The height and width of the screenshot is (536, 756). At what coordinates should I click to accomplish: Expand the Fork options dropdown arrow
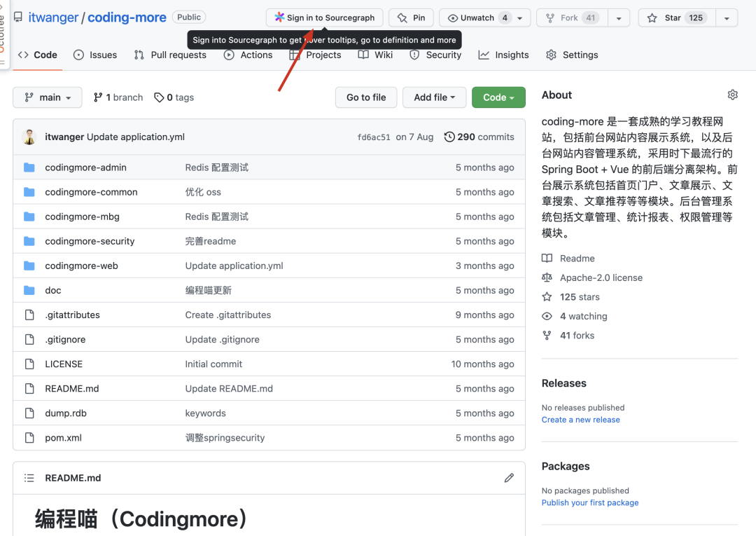pyautogui.click(x=619, y=18)
